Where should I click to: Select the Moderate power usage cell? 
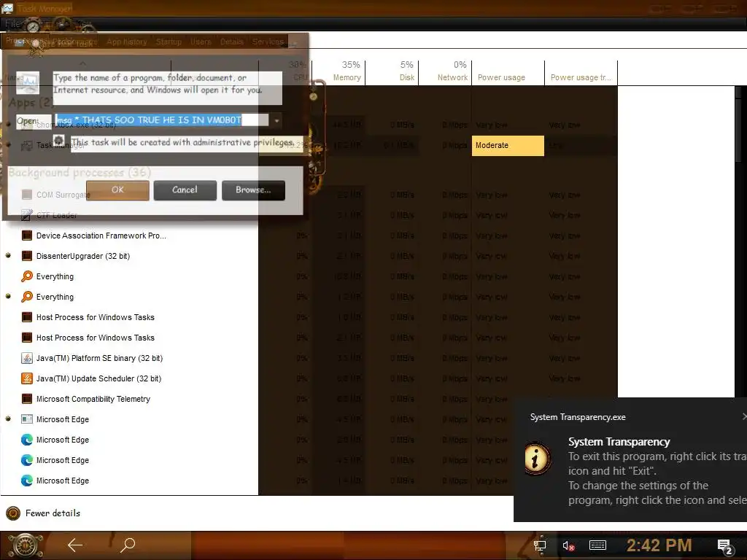coord(508,145)
